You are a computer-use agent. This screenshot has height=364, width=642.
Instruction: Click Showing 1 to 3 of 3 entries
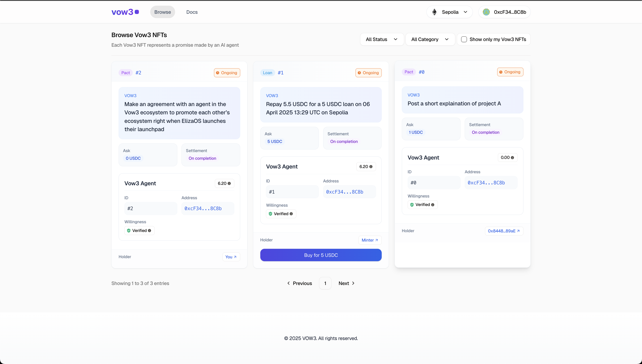point(140,283)
